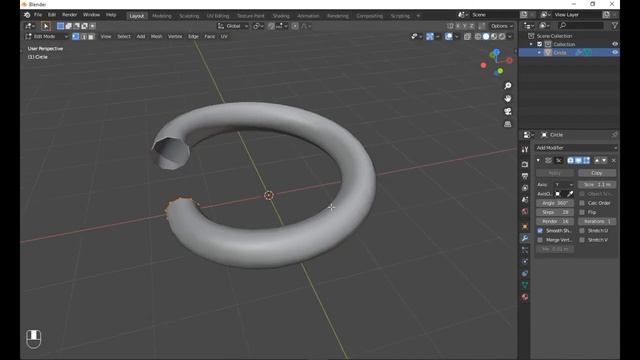Enable Merge Vertices checkbox
Viewport: 640px width, 360px height.
pos(540,240)
